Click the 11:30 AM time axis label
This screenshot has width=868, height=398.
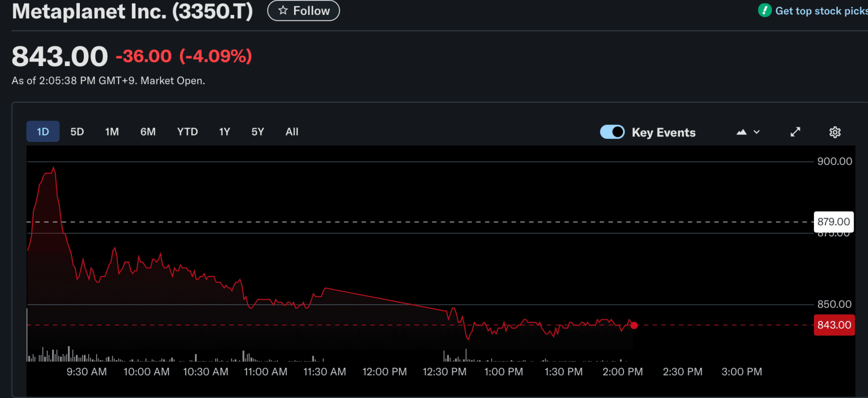(325, 372)
